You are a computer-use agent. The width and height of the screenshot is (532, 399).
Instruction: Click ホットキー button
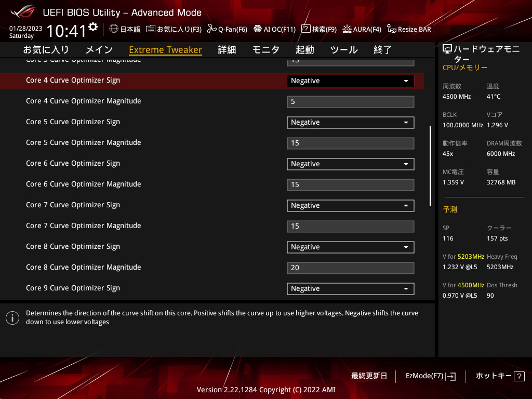point(494,376)
